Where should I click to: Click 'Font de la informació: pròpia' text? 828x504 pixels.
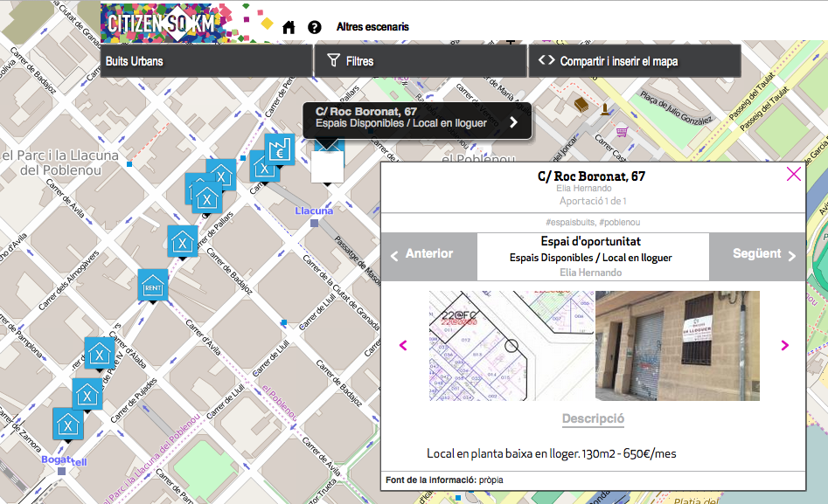[x=444, y=480]
